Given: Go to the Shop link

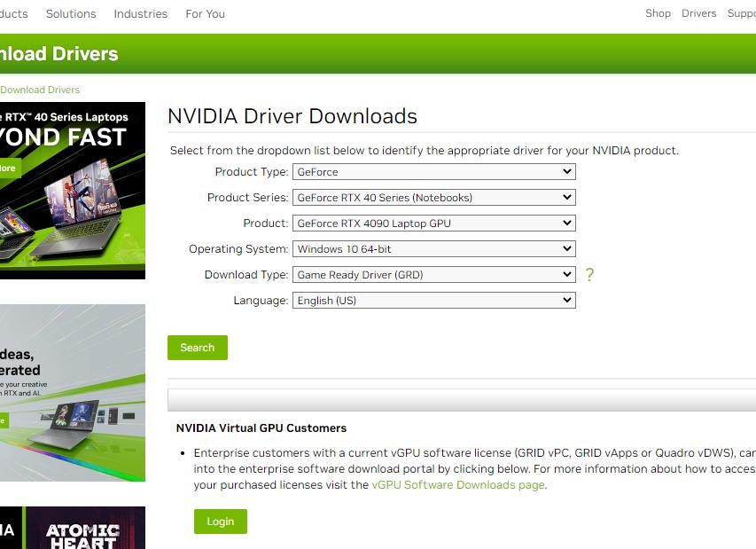Looking at the screenshot, I should click(x=659, y=13).
